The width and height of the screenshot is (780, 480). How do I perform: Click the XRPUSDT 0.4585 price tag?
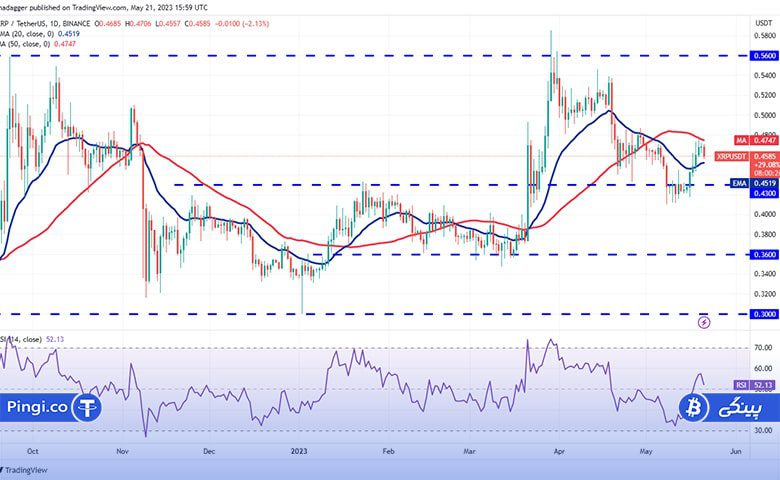pyautogui.click(x=747, y=156)
